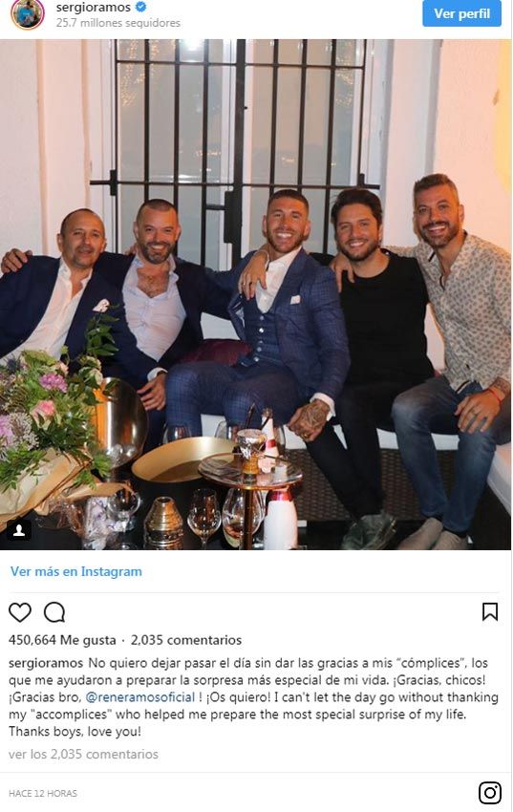Click sergioramos username in caption
The width and height of the screenshot is (513, 812).
(x=46, y=663)
